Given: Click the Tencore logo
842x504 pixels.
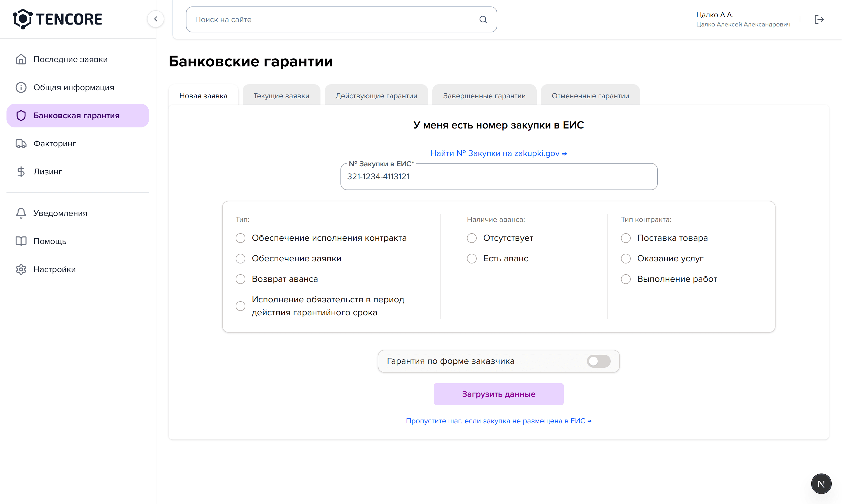Looking at the screenshot, I should (58, 19).
